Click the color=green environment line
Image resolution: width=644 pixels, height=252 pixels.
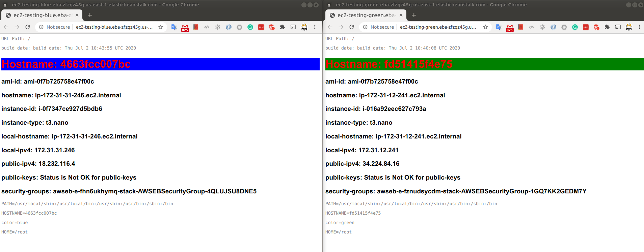coord(340,223)
